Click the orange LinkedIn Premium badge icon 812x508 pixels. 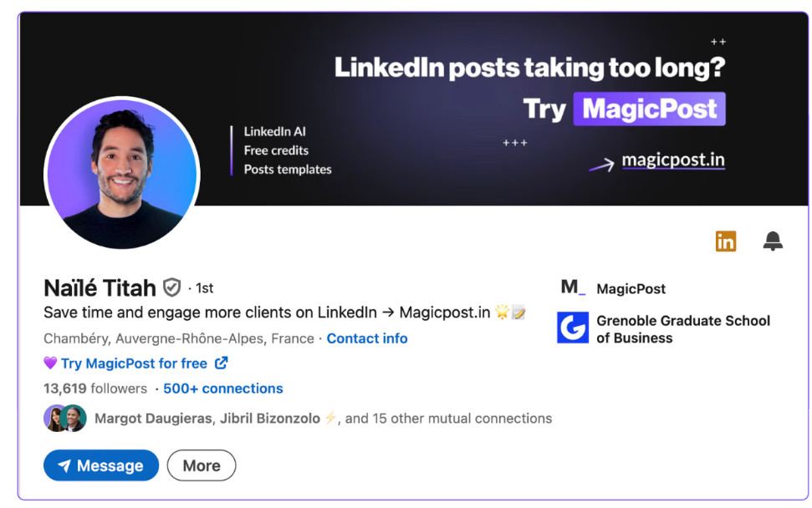coord(726,241)
